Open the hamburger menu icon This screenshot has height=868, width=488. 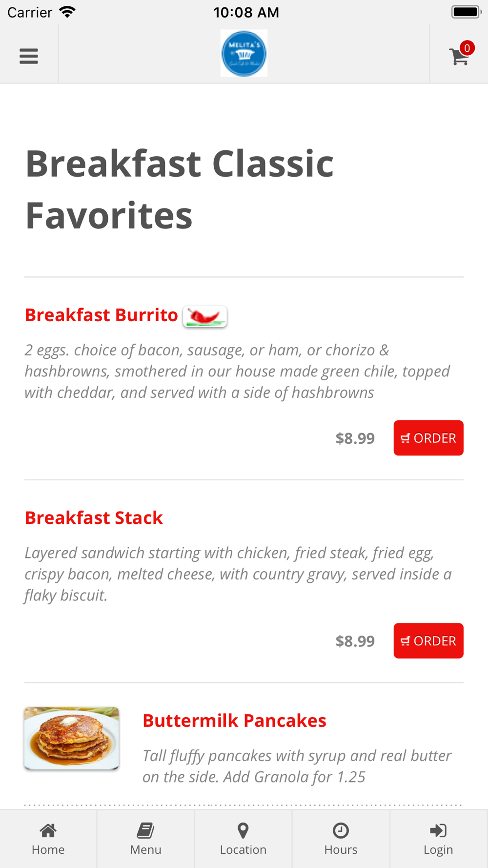pyautogui.click(x=29, y=56)
